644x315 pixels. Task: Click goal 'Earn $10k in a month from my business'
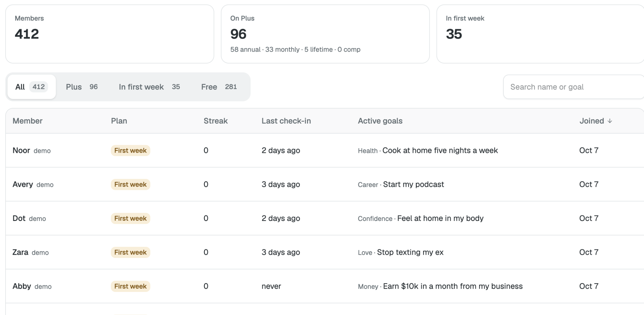click(453, 286)
